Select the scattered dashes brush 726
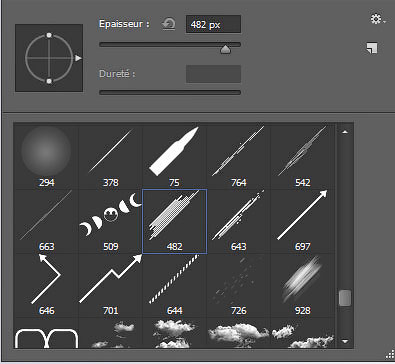Viewport: 395px width, 364px height. tap(238, 285)
